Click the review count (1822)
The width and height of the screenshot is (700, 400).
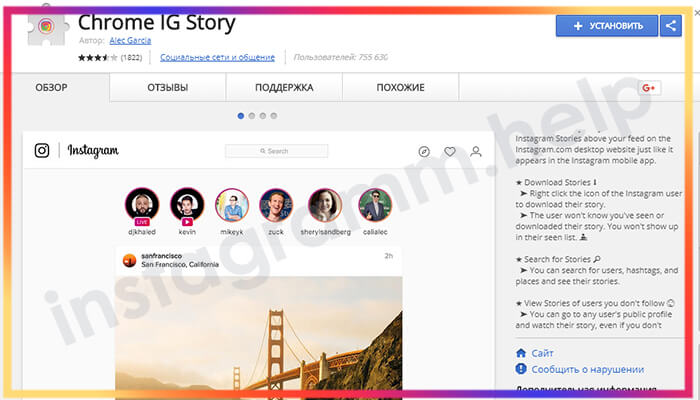pos(131,58)
